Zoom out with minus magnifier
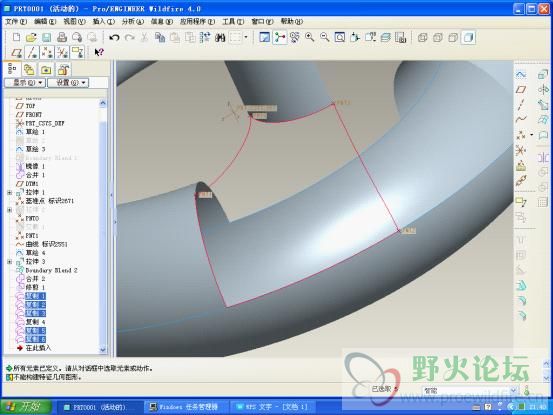 click(x=324, y=37)
